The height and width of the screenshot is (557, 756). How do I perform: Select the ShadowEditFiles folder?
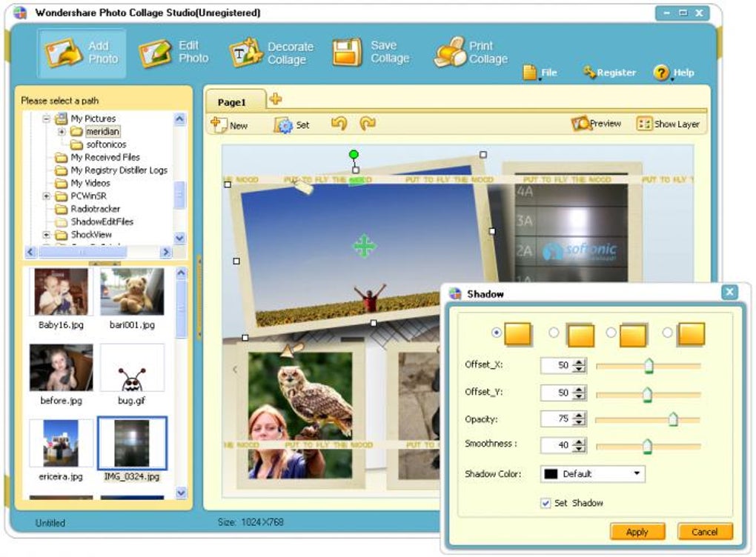[102, 221]
